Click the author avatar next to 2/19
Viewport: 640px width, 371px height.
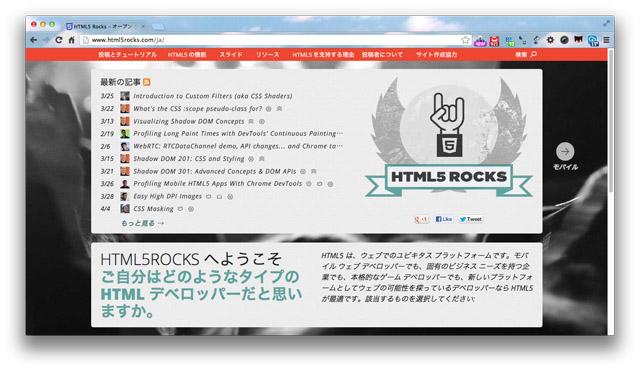[x=125, y=133]
